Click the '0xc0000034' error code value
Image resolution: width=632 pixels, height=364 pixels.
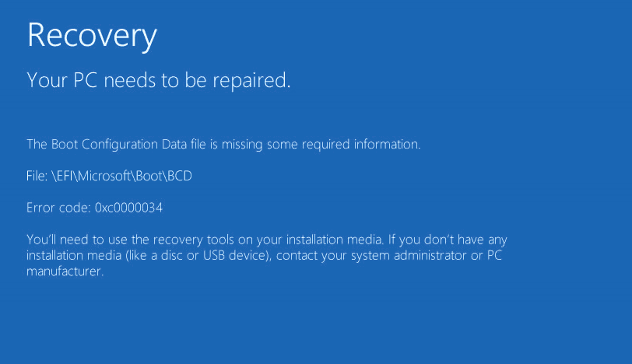point(128,208)
